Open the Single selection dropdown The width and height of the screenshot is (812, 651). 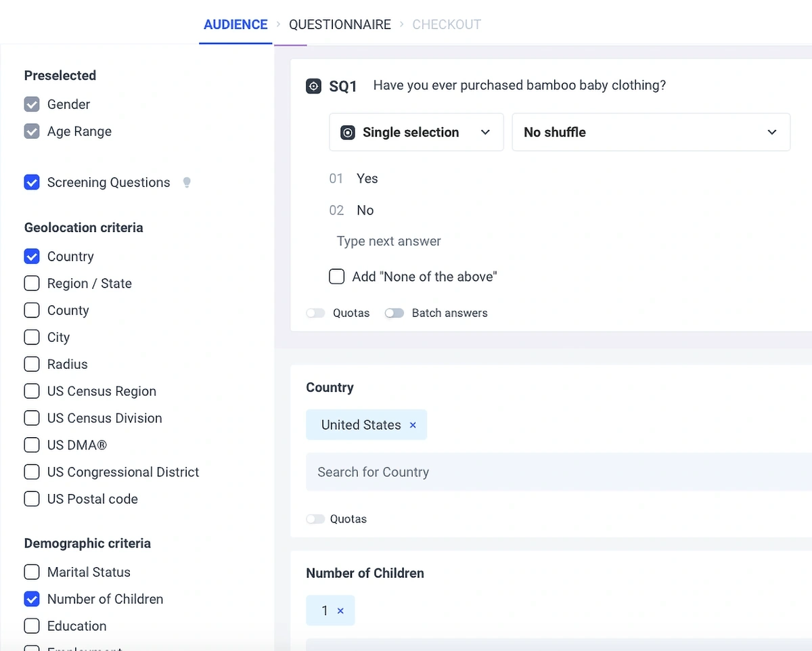click(416, 132)
